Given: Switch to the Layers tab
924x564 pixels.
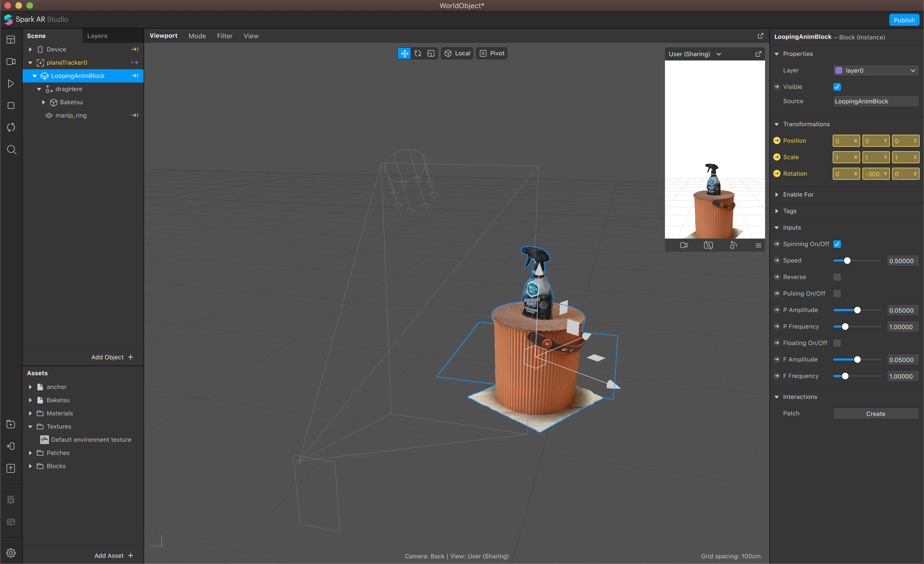Looking at the screenshot, I should coord(97,36).
